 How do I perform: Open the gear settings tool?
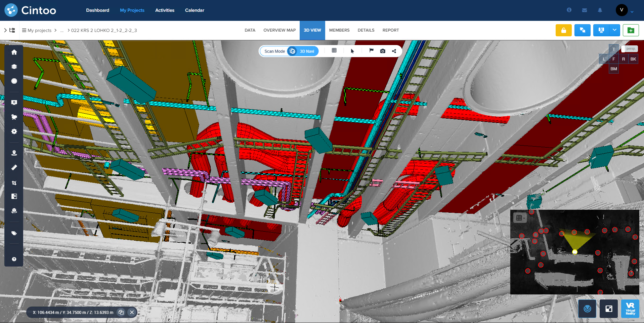click(14, 131)
